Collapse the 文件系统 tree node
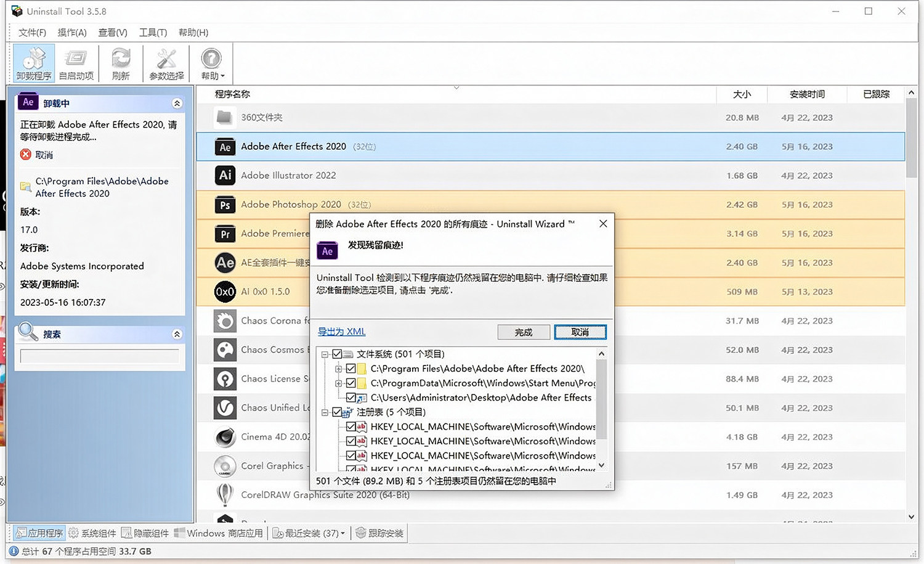This screenshot has height=564, width=924. (325, 354)
